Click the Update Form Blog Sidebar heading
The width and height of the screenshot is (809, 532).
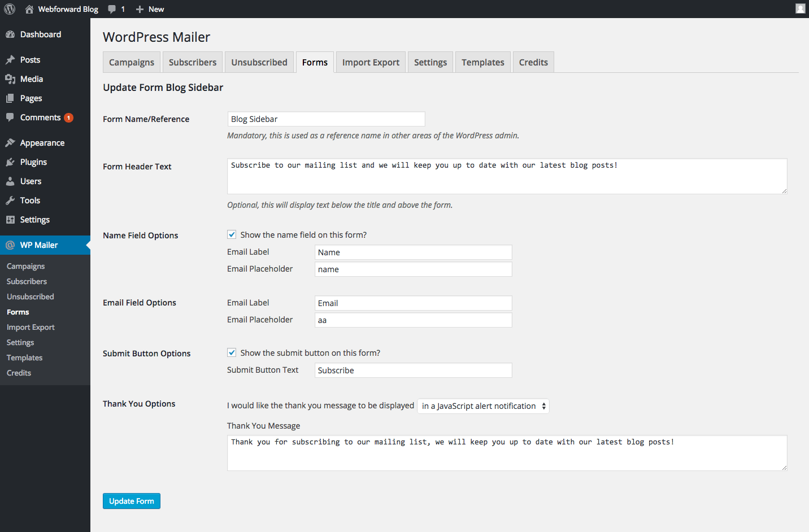[x=163, y=88]
